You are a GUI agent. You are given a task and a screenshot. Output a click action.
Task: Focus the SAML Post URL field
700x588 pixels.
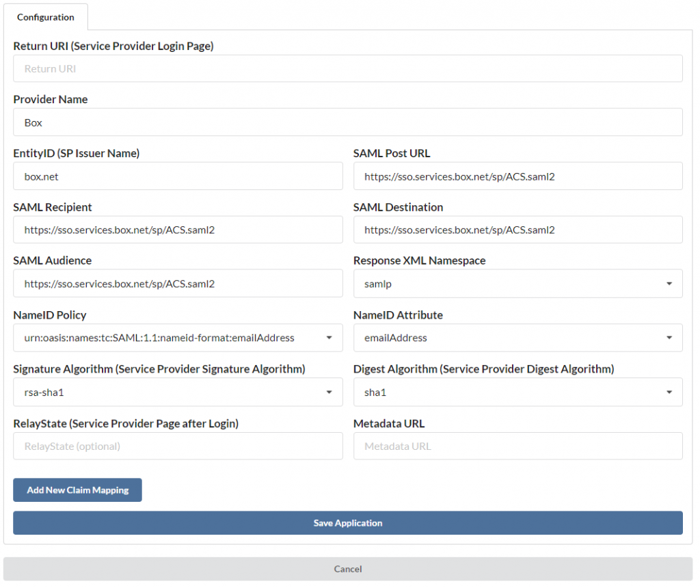518,176
